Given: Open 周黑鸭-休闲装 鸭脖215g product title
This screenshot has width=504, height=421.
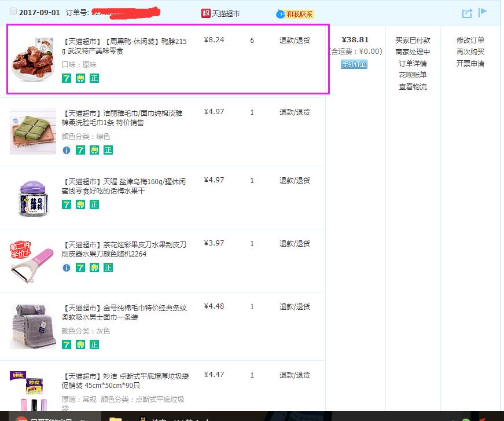Looking at the screenshot, I should click(124, 46).
